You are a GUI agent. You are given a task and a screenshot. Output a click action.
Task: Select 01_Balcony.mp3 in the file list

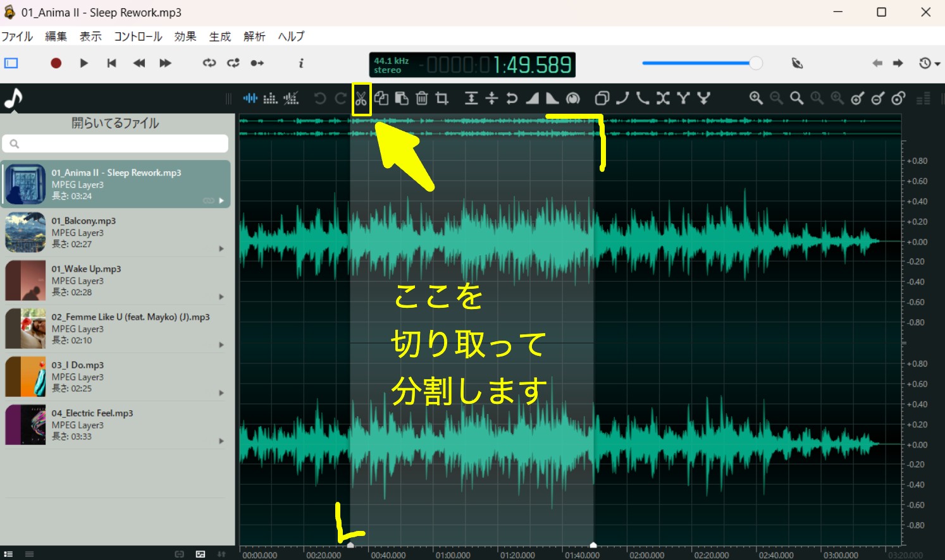click(115, 233)
